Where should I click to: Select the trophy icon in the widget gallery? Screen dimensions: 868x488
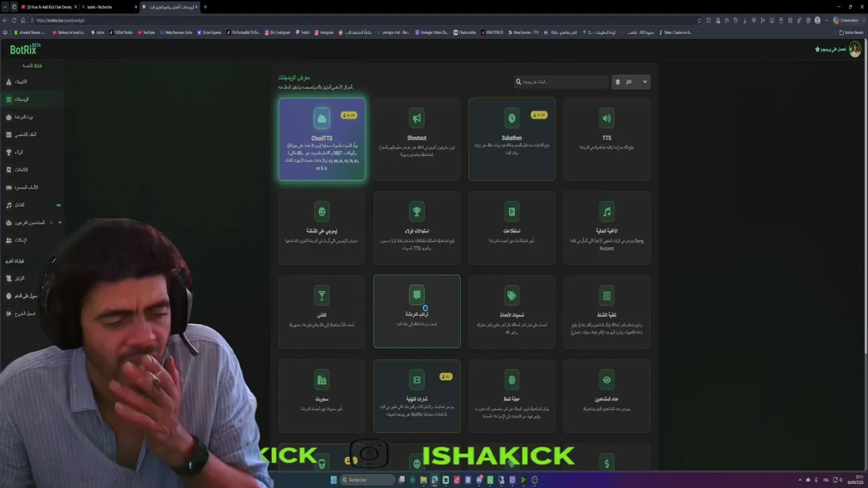(417, 211)
